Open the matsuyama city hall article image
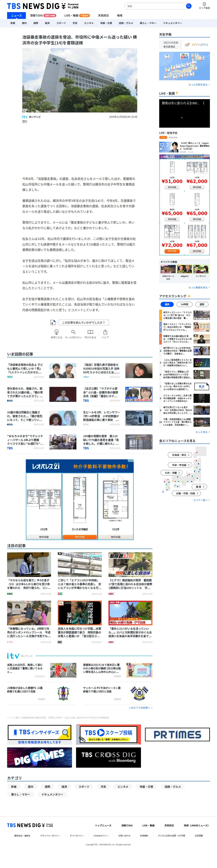 pos(80,80)
